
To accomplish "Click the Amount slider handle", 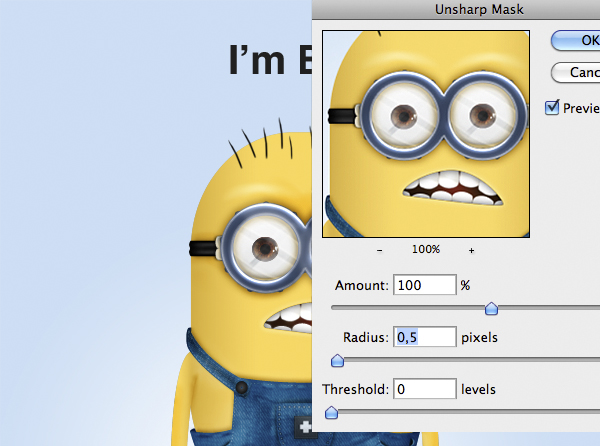I will pos(491,309).
